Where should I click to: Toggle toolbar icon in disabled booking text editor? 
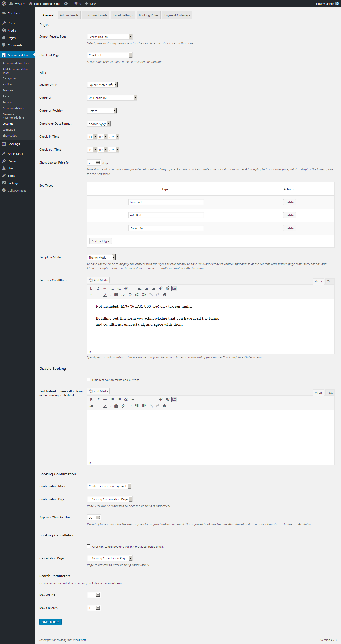[x=174, y=399]
